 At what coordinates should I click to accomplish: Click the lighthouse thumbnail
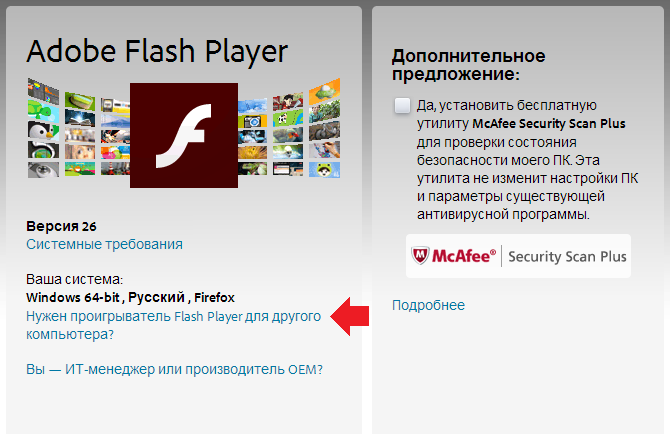[115, 168]
